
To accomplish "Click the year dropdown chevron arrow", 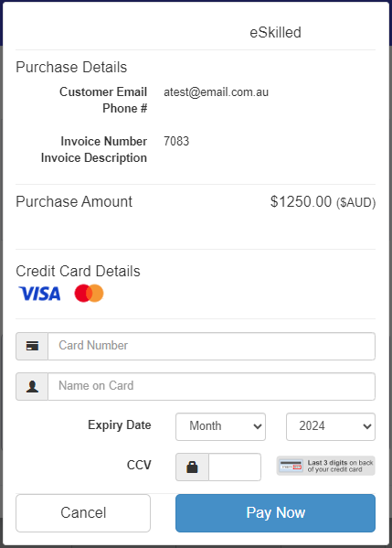I will [x=366, y=426].
